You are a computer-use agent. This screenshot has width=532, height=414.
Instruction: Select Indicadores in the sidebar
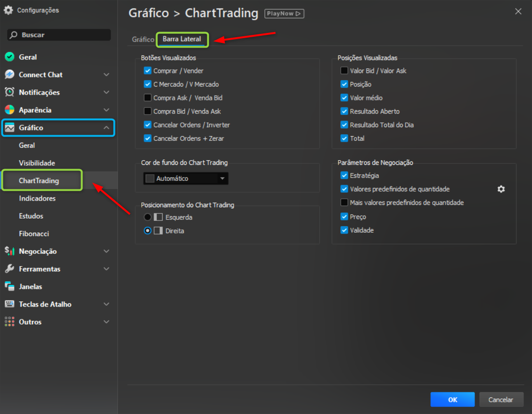coord(37,198)
